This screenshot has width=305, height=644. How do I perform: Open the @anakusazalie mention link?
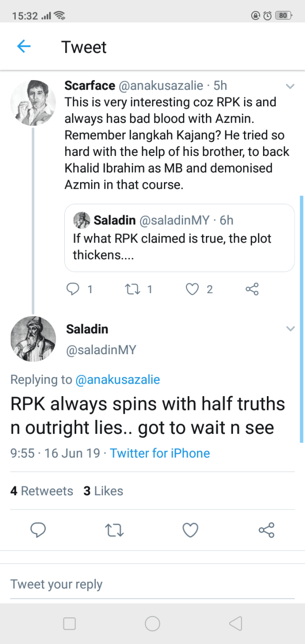coord(118,379)
